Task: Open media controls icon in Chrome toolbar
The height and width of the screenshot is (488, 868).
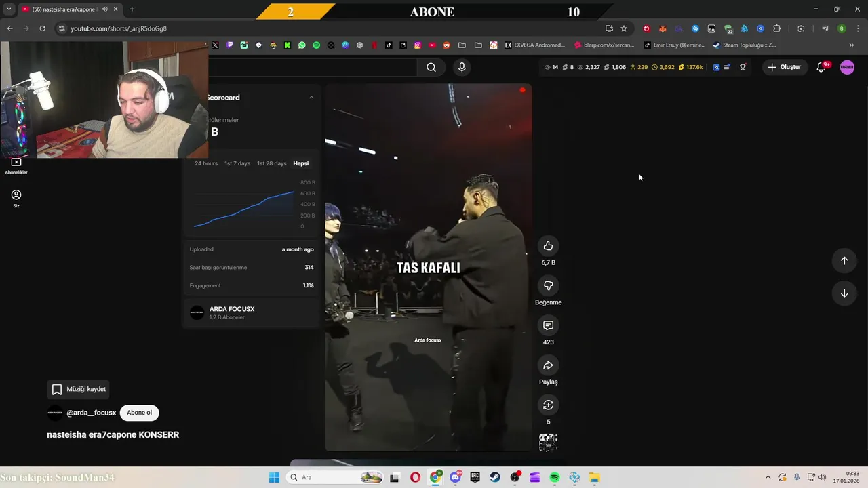Action: coord(825,28)
